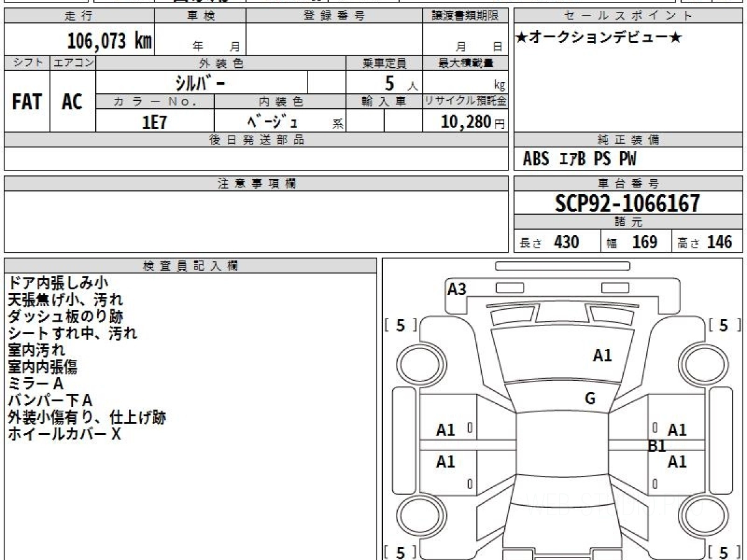
Task: Click the note ミラーA
Action: tap(35, 384)
